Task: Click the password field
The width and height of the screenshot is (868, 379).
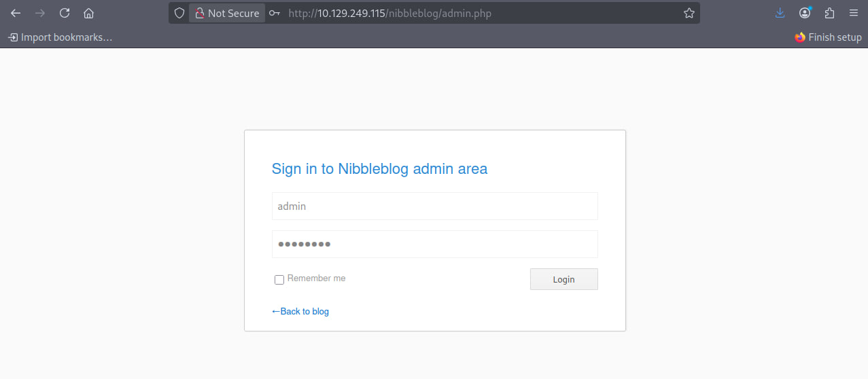Action: pos(435,244)
